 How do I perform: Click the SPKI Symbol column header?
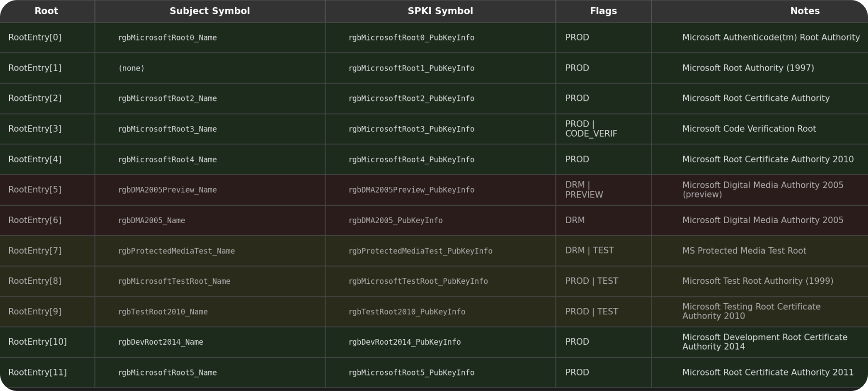coord(440,11)
